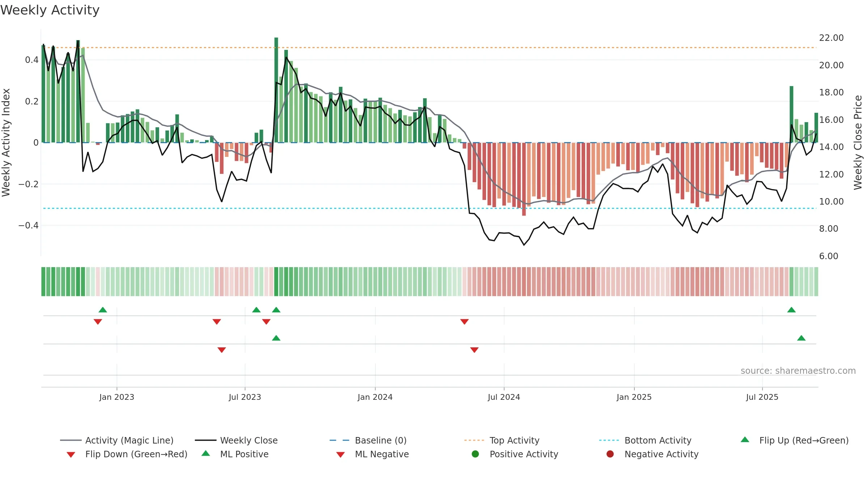Click the Negative Activity legend label

point(661,454)
